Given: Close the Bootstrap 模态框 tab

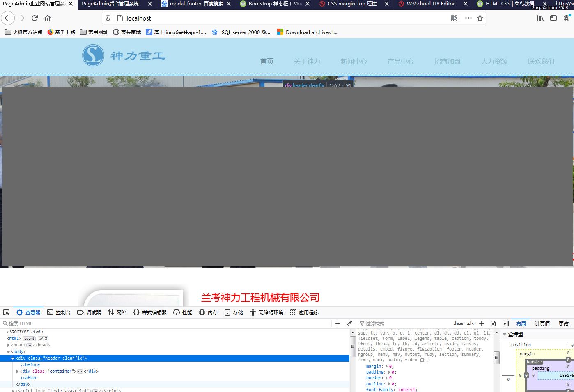Looking at the screenshot, I should (308, 4).
